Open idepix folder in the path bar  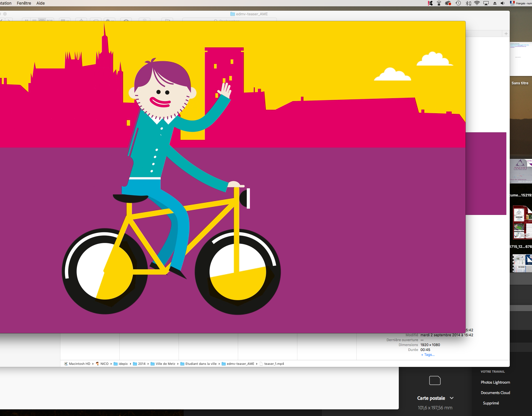(x=121, y=364)
